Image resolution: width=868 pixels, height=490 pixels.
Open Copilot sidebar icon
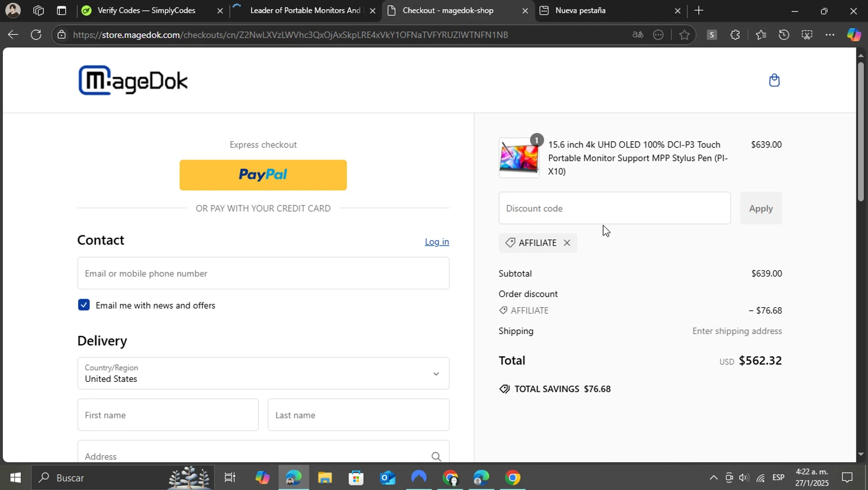click(x=854, y=35)
